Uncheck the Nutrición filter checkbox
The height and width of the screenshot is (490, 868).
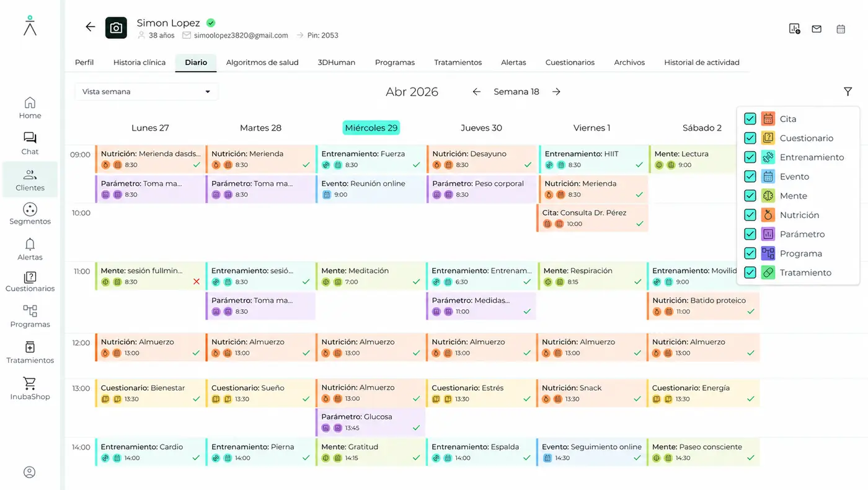point(750,215)
